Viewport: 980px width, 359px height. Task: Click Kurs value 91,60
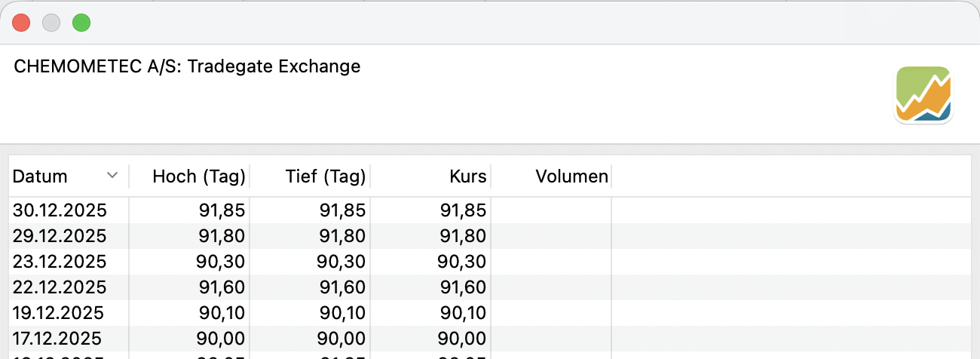464,287
